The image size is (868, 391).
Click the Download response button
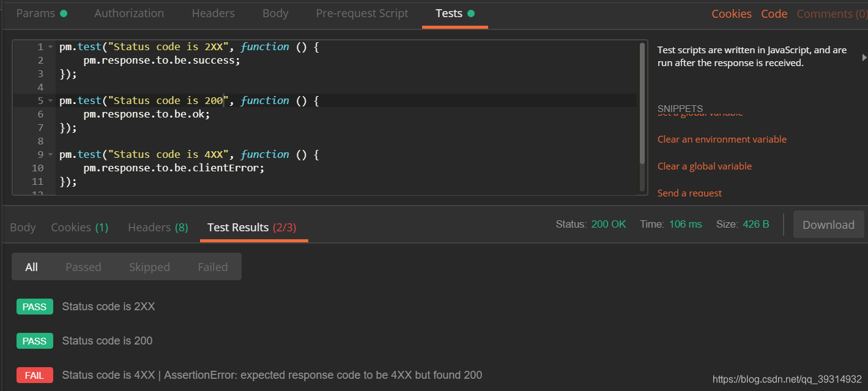tap(828, 225)
